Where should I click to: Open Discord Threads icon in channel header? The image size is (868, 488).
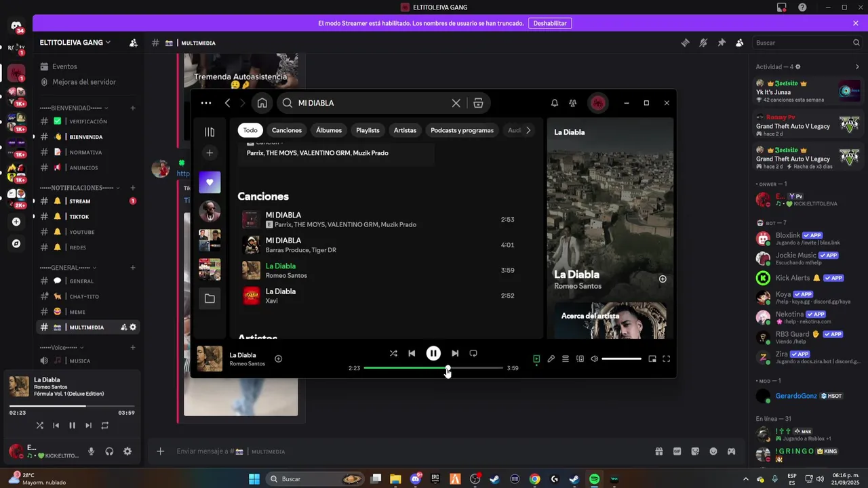click(685, 43)
